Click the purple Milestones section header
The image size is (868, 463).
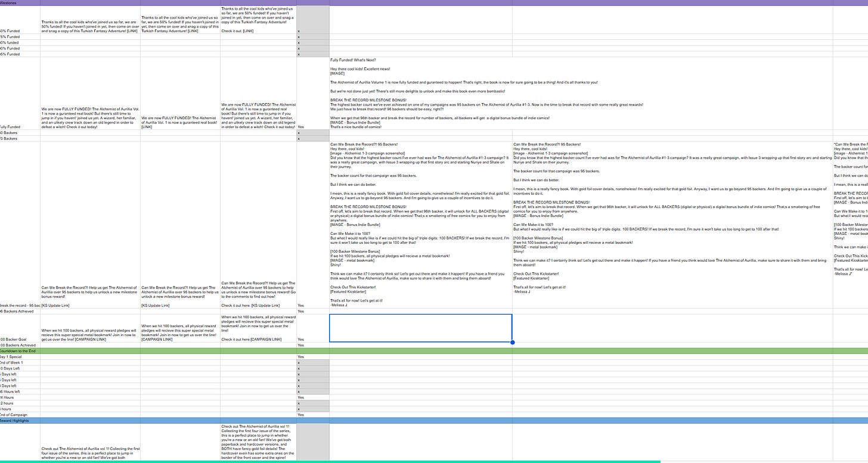coord(434,3)
